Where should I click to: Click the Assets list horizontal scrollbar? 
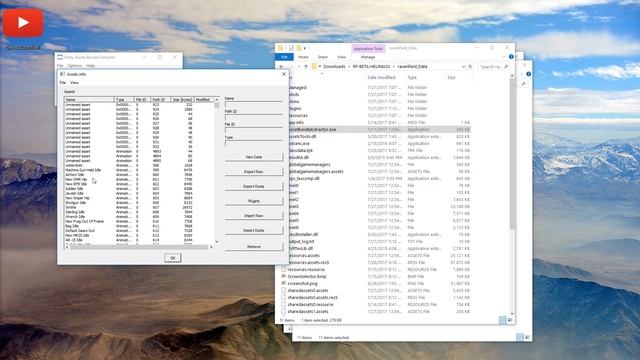(139, 247)
